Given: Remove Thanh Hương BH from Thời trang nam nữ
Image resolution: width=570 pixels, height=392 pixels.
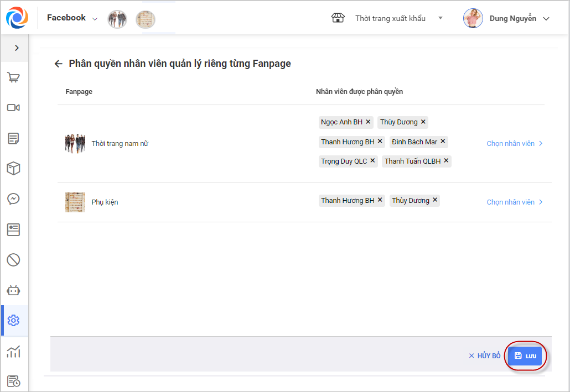Looking at the screenshot, I should (x=380, y=142).
